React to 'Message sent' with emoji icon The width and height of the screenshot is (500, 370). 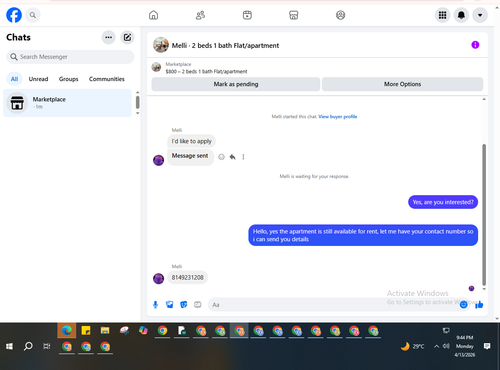221,157
